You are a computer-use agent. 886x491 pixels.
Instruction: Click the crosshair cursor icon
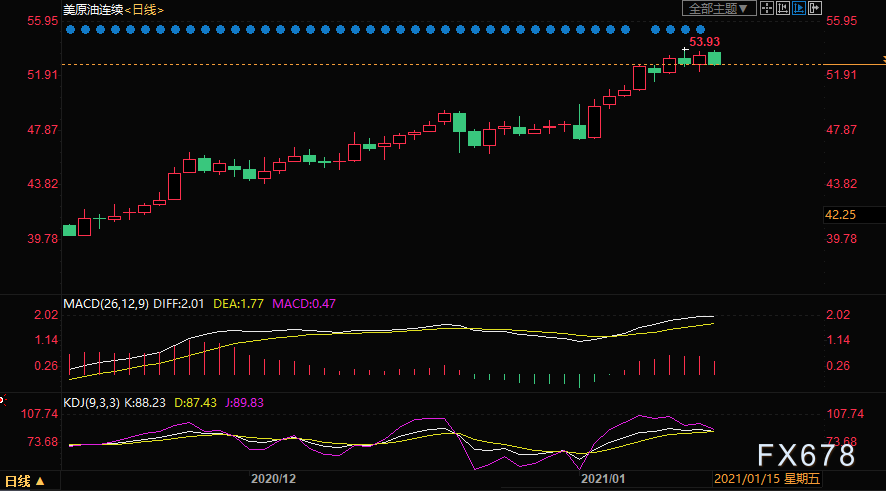coord(767,8)
